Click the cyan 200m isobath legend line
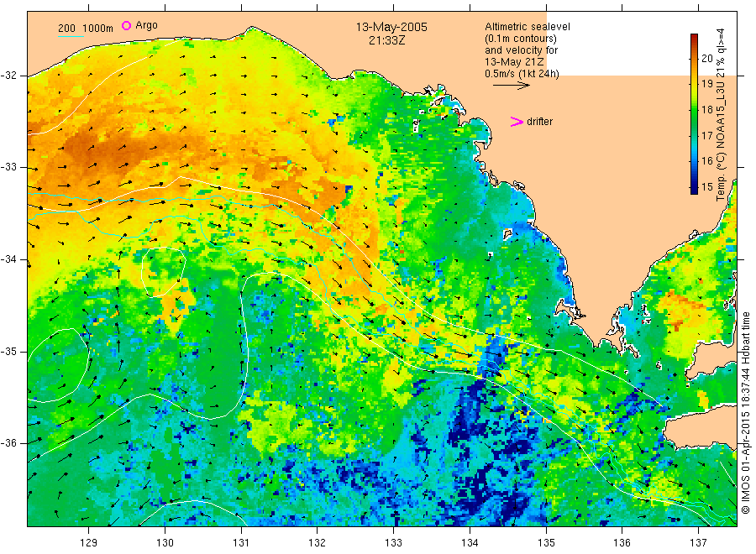 tap(71, 36)
